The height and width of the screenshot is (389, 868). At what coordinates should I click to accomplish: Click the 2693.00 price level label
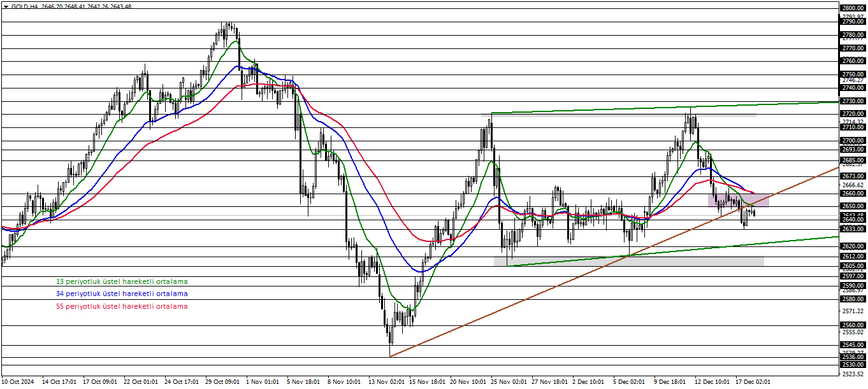pyautogui.click(x=853, y=150)
